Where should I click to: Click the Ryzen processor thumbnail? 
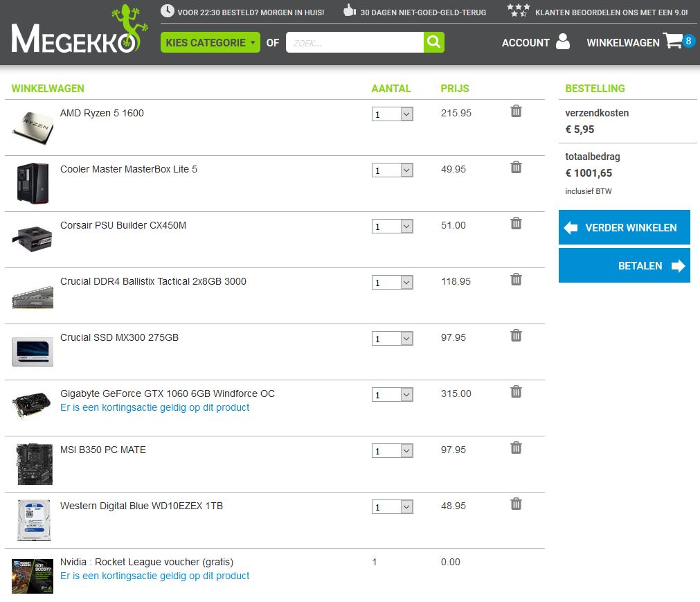33,127
